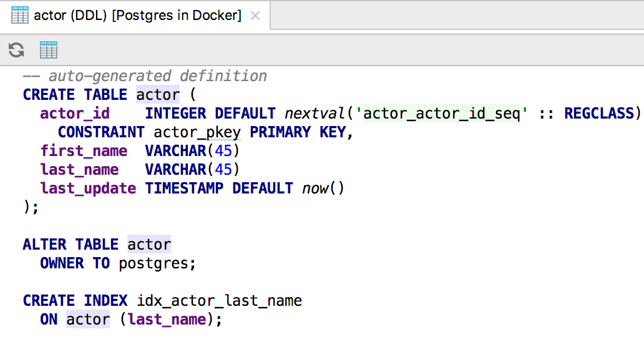Click REGCLASS keyword at line end
644x352 pixels.
coord(599,114)
